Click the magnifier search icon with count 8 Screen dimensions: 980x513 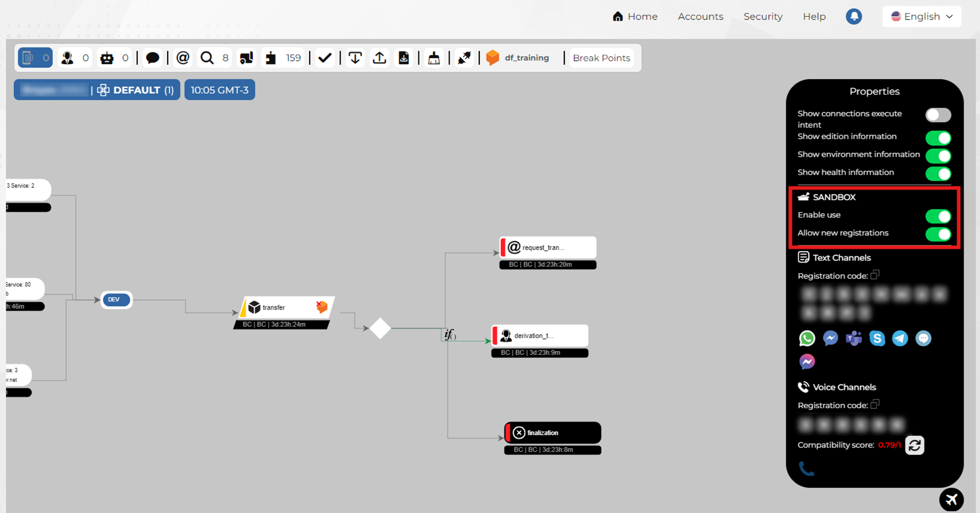207,58
